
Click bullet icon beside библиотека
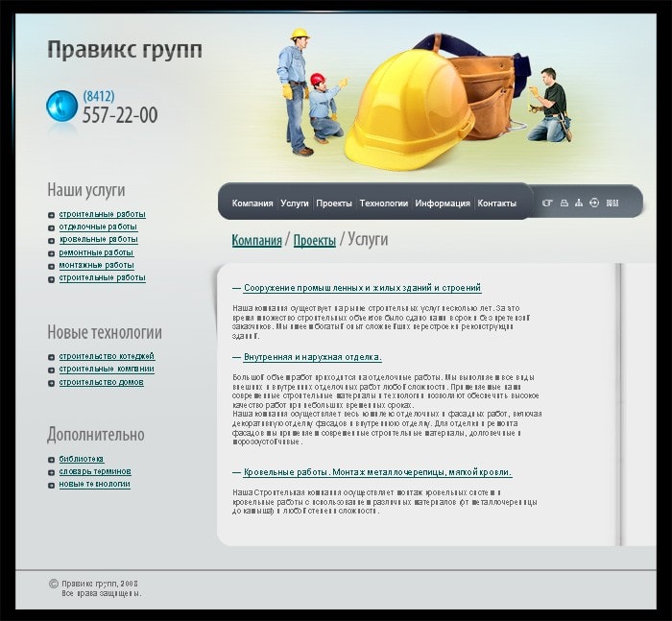coord(51,460)
